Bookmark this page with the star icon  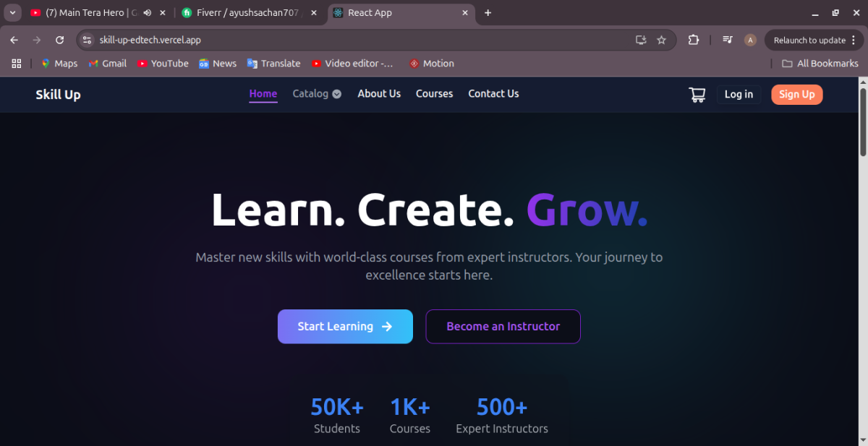661,40
